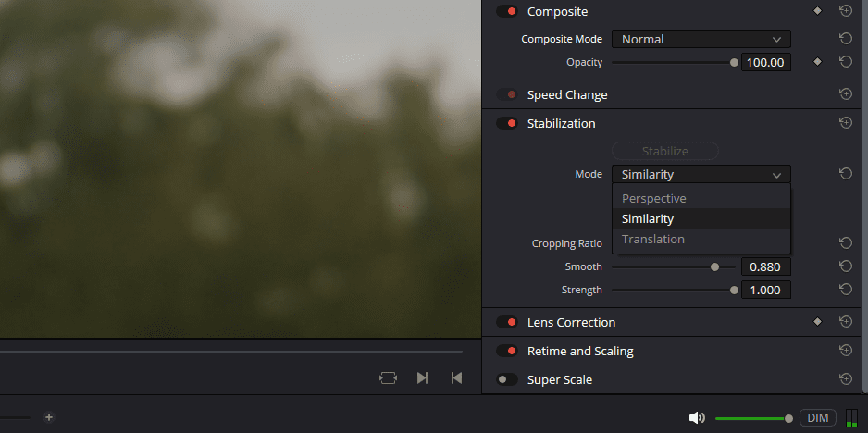Expand the Retime and Scaling section
The width and height of the screenshot is (868, 433).
(580, 351)
